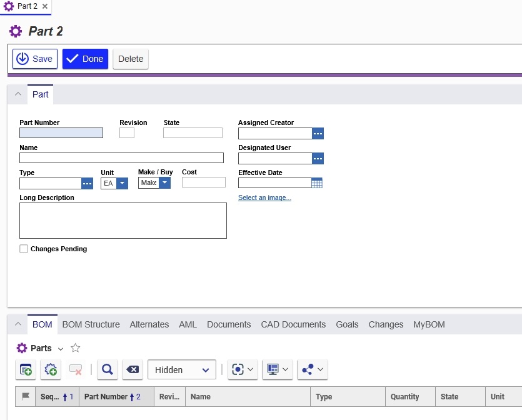Viewport: 522px width, 420px height.
Task: Toggle the Changes Pending checkbox
Action: pos(24,249)
